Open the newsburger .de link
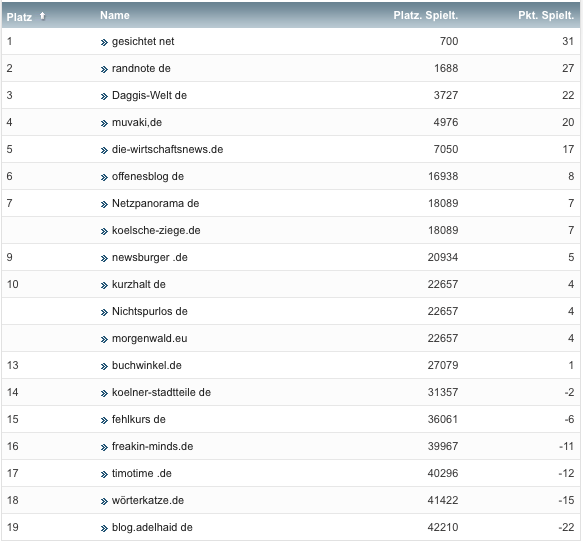The width and height of the screenshot is (583, 543). pyautogui.click(x=150, y=257)
